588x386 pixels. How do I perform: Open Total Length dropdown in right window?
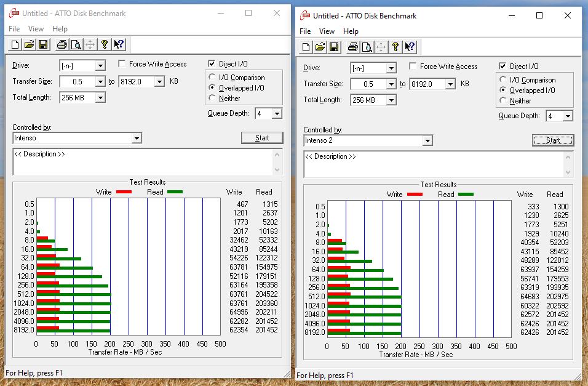pyautogui.click(x=391, y=100)
